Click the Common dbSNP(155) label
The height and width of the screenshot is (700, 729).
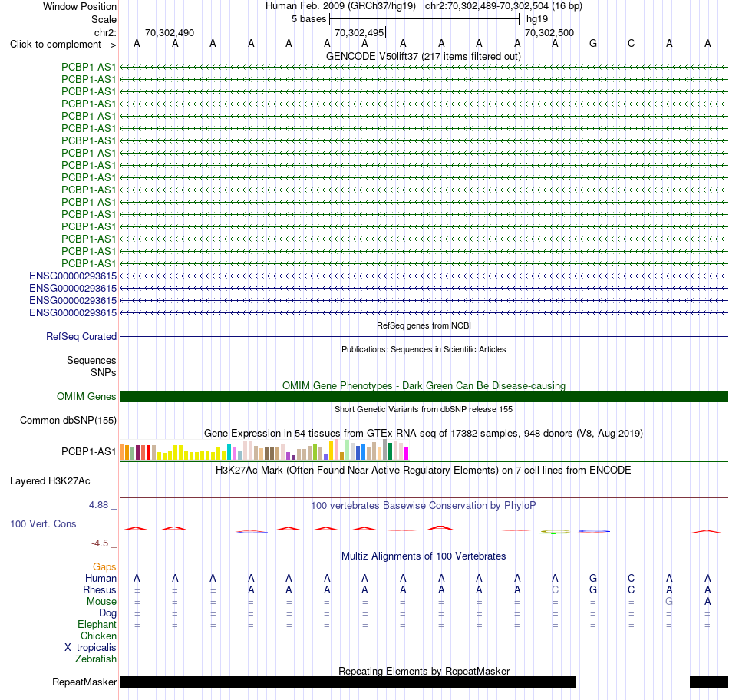pyautogui.click(x=68, y=420)
